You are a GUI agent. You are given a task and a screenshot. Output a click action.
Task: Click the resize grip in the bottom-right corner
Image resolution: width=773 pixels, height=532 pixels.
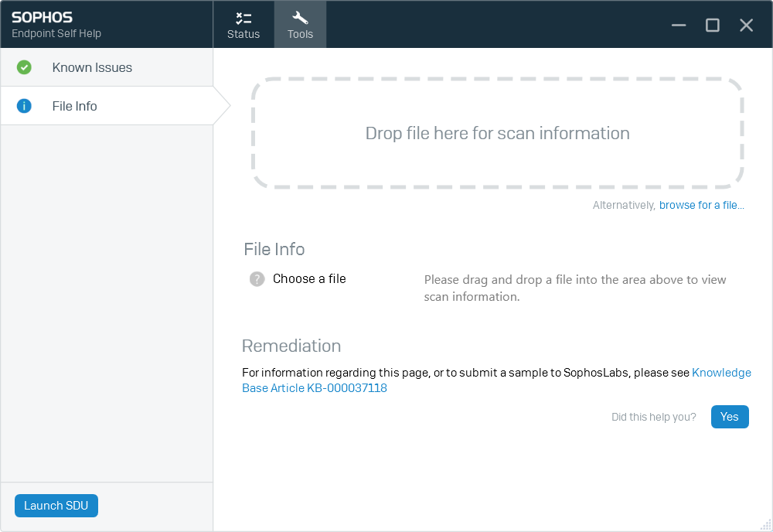pos(766,525)
